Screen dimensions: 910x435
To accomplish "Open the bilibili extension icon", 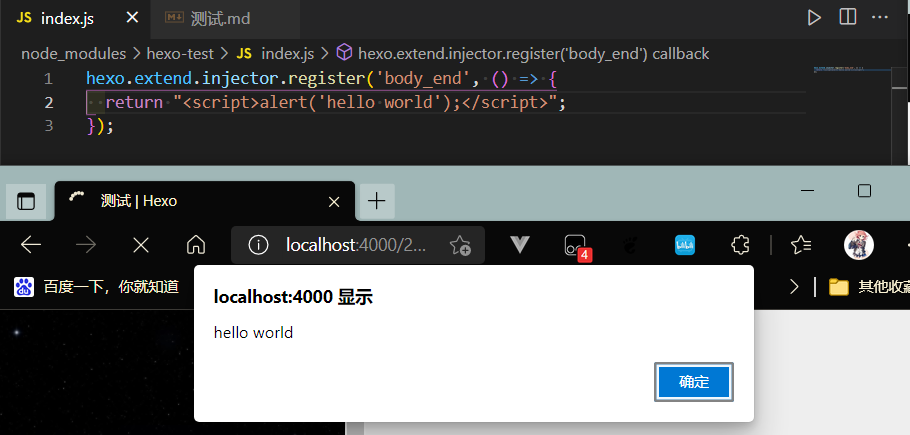I will point(685,245).
